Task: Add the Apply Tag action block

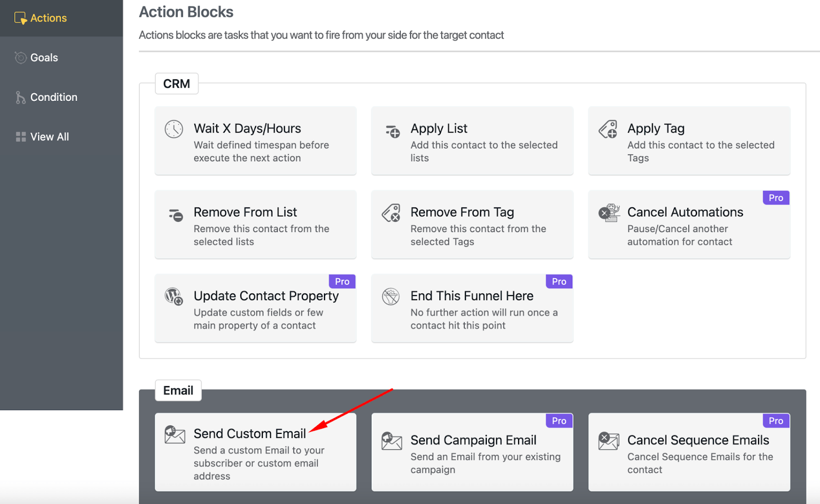Action: (x=689, y=140)
